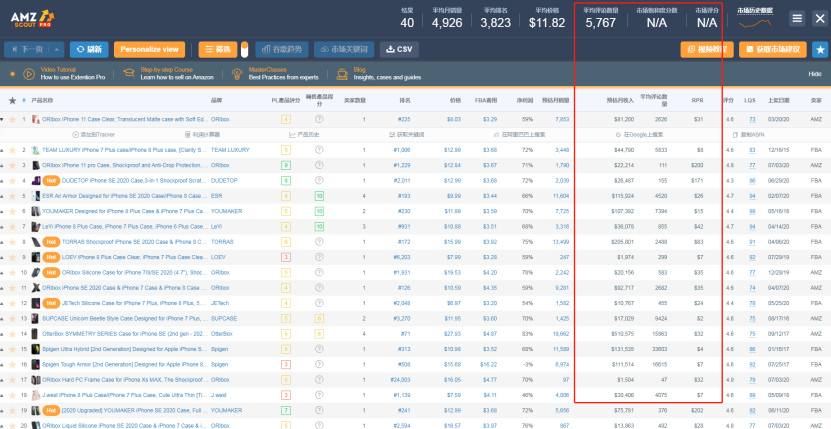Screen dimensions: 831x429
Task: Toggle the switch beside the 筛选 button
Action: click(246, 49)
